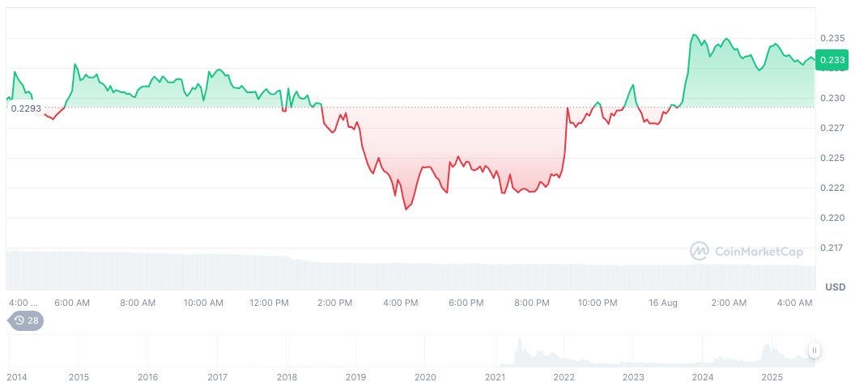Select 2024 on the year navigator timeline
The height and width of the screenshot is (386, 868).
tap(703, 377)
